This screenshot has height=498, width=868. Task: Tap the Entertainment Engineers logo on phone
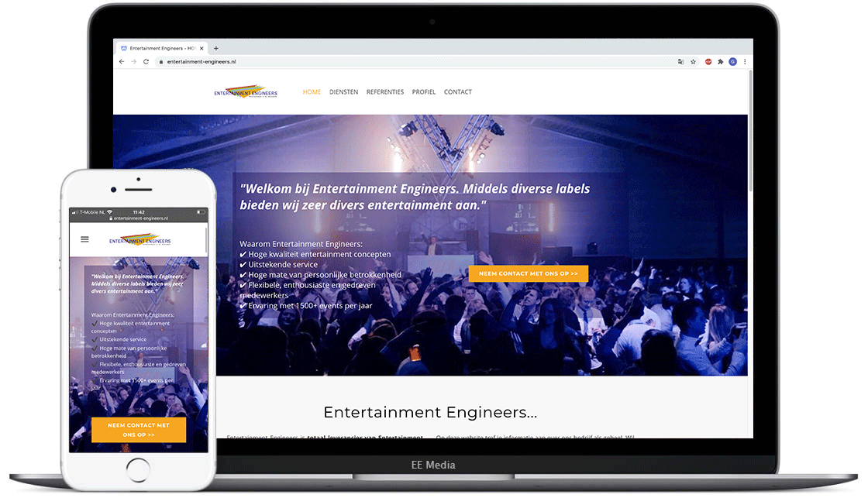pos(140,239)
